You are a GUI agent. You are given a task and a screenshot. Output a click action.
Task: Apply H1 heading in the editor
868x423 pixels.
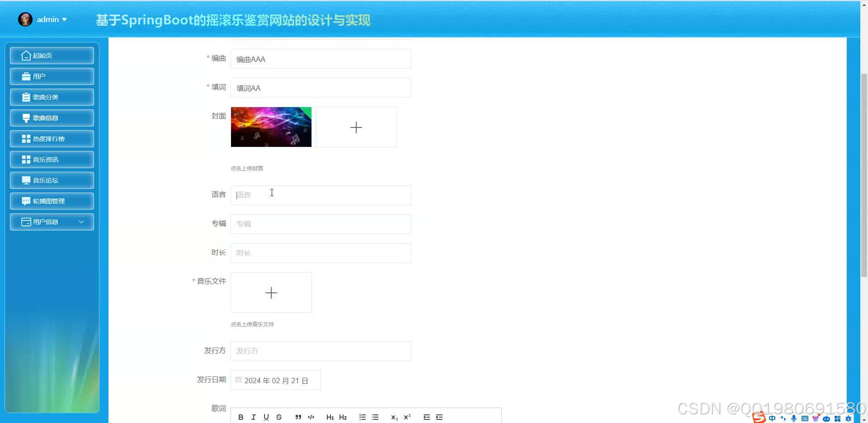coord(330,417)
